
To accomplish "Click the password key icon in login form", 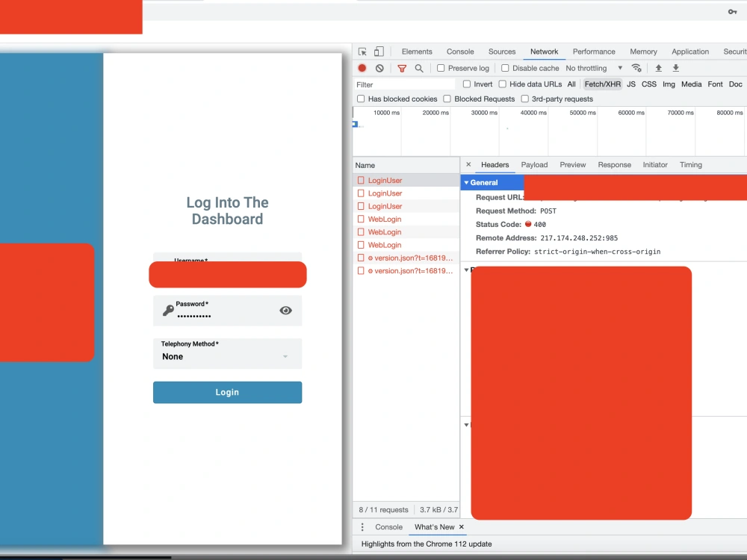I will point(167,311).
